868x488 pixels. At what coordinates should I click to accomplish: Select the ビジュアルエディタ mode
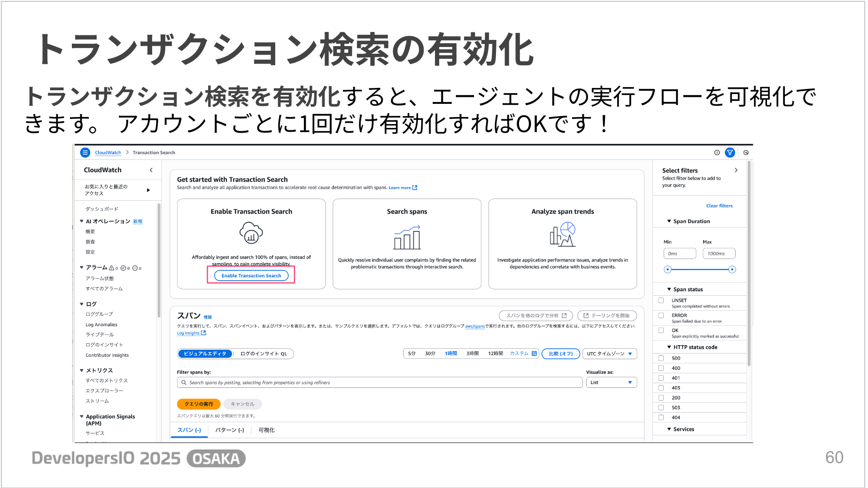coord(205,354)
